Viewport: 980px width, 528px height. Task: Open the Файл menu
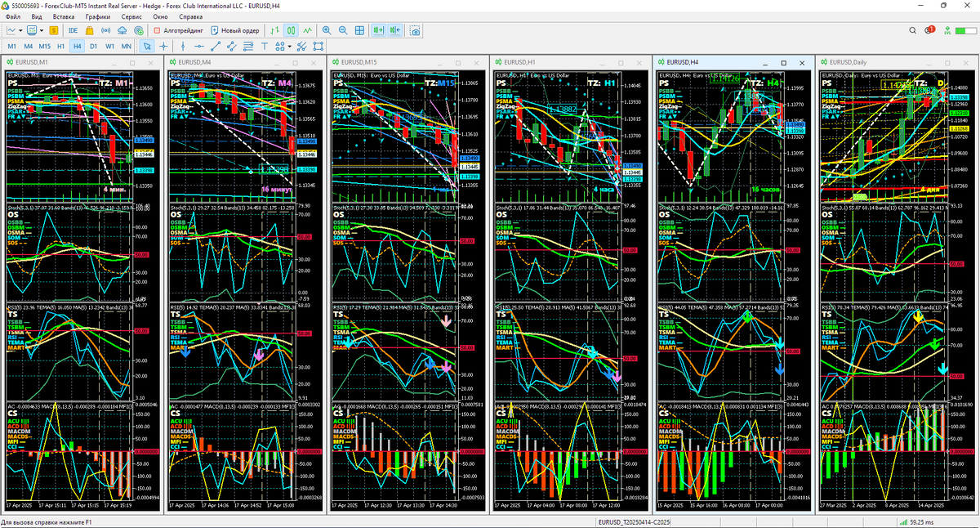tap(13, 16)
